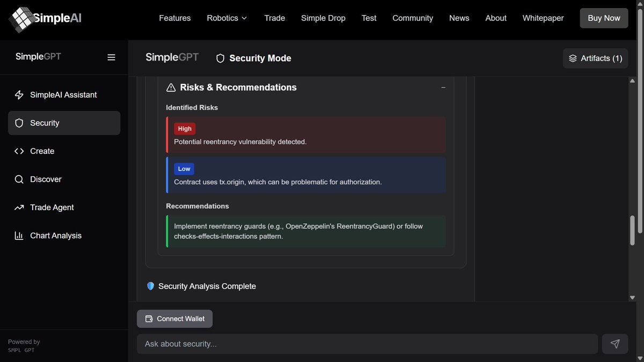
Task: Click the red High severity badge
Action: click(x=185, y=129)
